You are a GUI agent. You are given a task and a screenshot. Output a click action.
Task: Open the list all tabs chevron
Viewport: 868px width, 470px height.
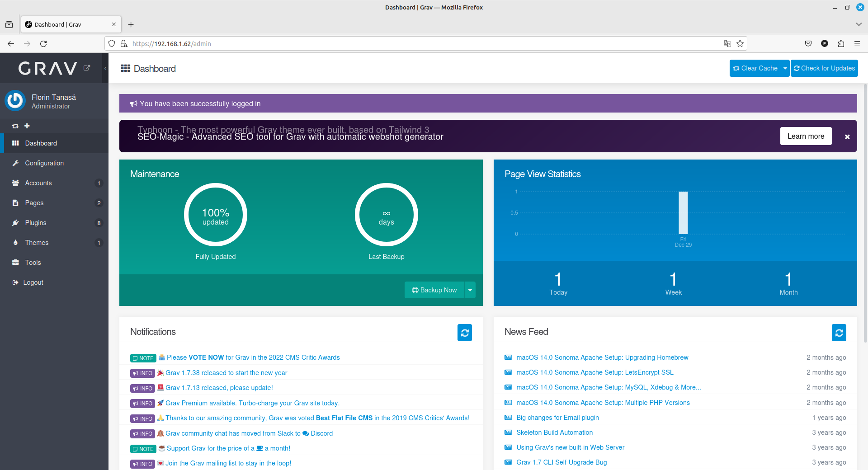coord(859,24)
